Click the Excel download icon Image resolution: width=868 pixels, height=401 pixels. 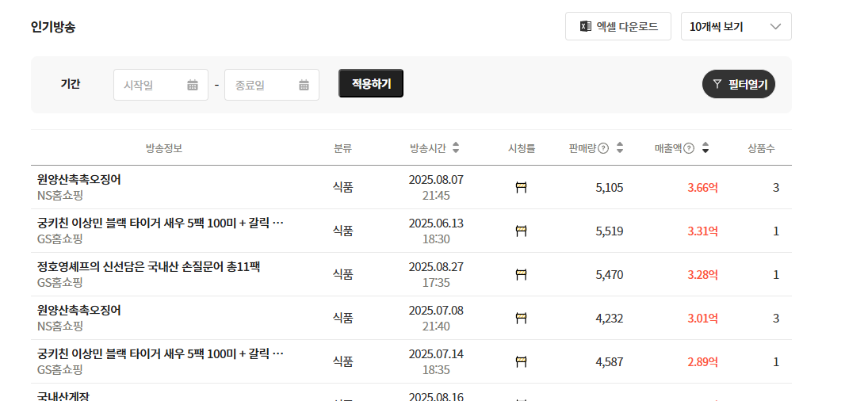click(586, 26)
